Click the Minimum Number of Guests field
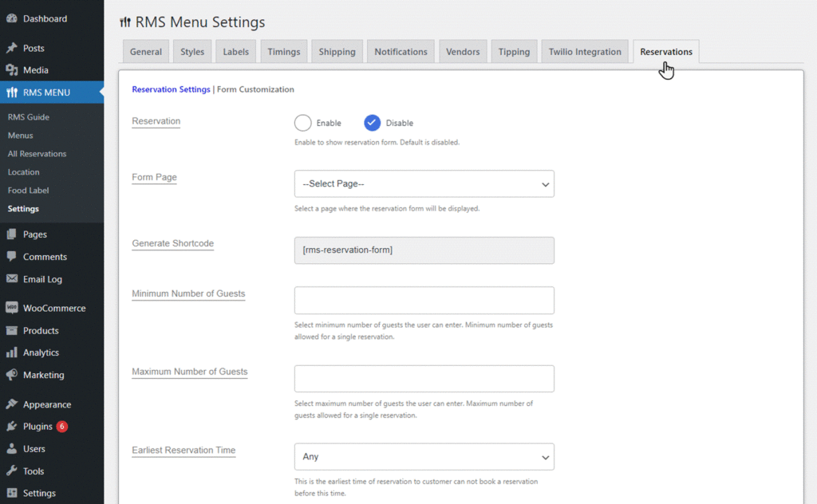817x504 pixels. coord(424,301)
